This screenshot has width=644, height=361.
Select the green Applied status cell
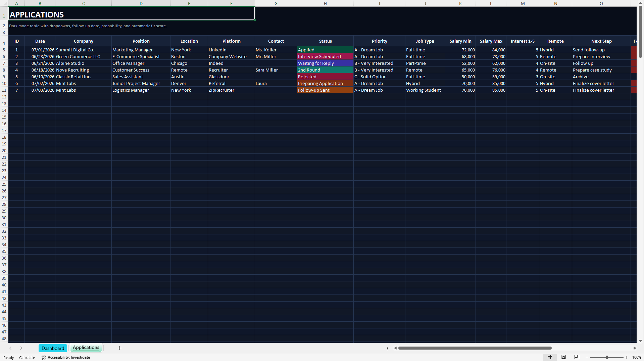[325, 50]
